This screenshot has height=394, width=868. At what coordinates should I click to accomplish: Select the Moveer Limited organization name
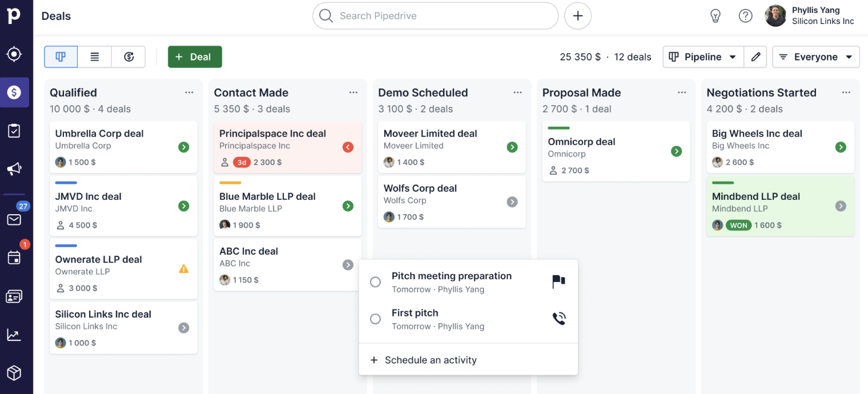(x=413, y=146)
